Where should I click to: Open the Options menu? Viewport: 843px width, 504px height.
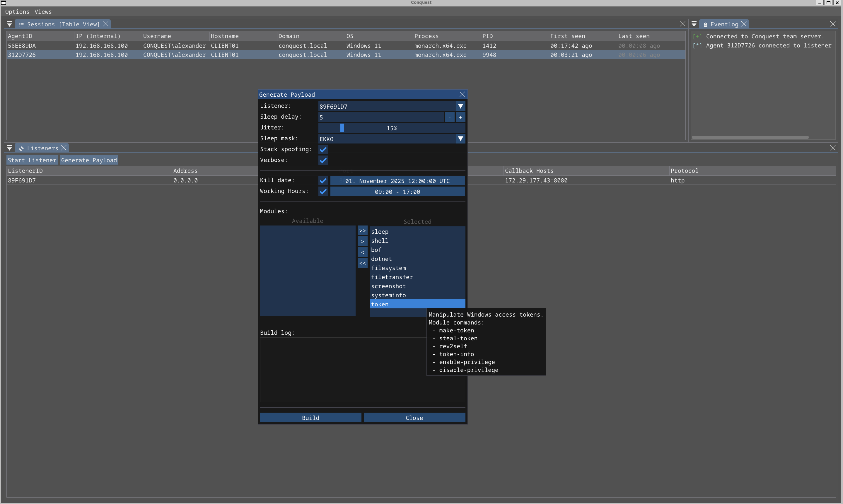click(17, 11)
